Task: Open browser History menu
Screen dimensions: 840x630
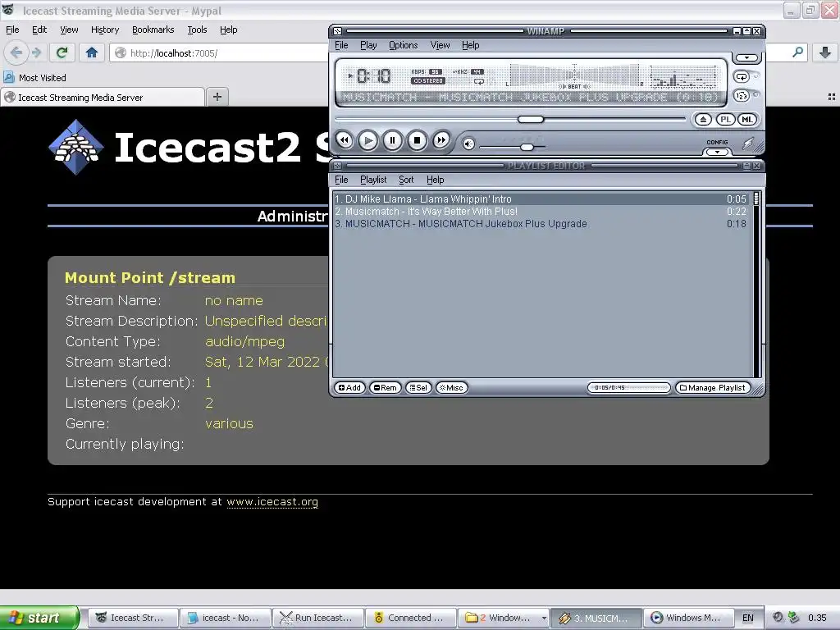Action: [105, 30]
